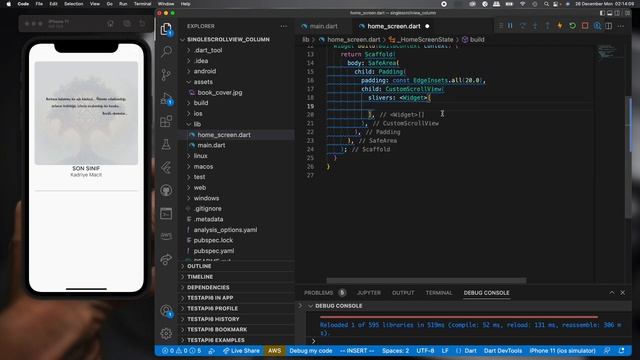Click the debug Step Into button
The height and width of the screenshot is (360, 640).
coord(535,26)
